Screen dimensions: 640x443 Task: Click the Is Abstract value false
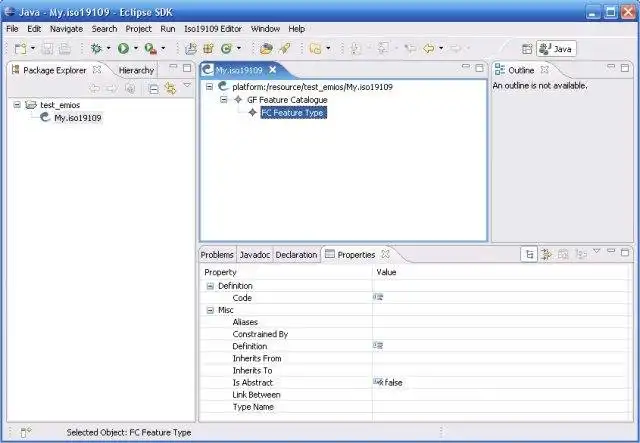393,383
